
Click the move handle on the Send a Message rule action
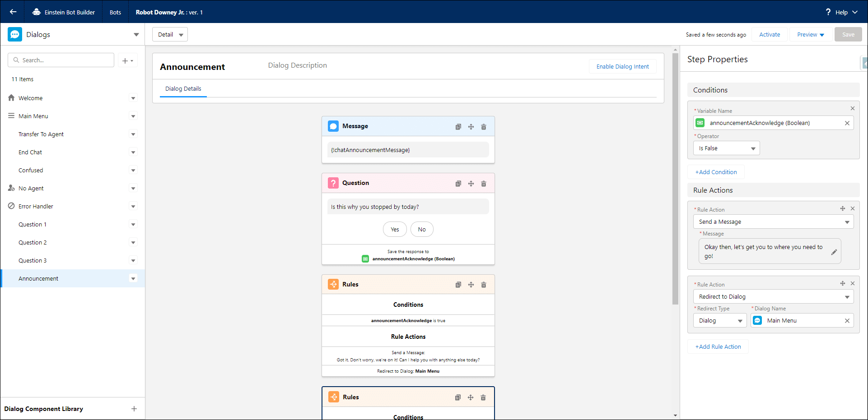tap(843, 208)
